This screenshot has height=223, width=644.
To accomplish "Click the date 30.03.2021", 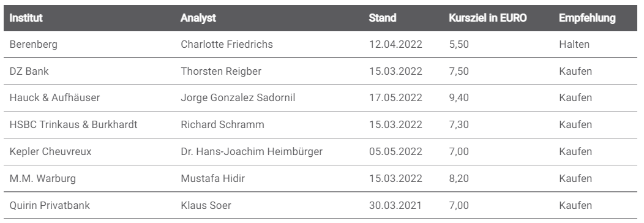I will [x=395, y=205].
